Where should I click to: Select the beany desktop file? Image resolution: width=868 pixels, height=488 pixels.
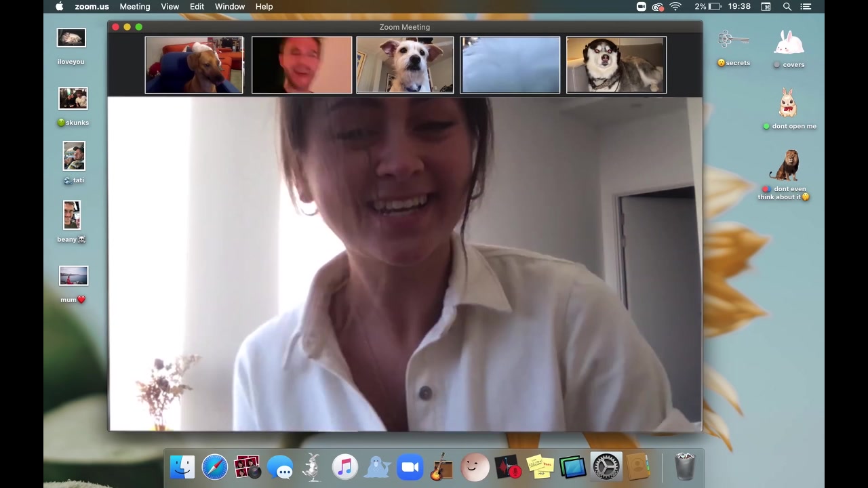pyautogui.click(x=72, y=222)
